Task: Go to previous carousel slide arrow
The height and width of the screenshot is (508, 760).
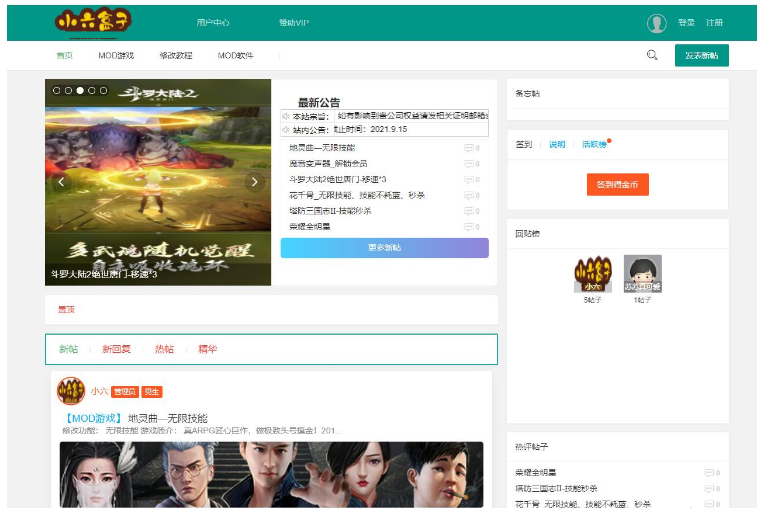Action: 61,182
